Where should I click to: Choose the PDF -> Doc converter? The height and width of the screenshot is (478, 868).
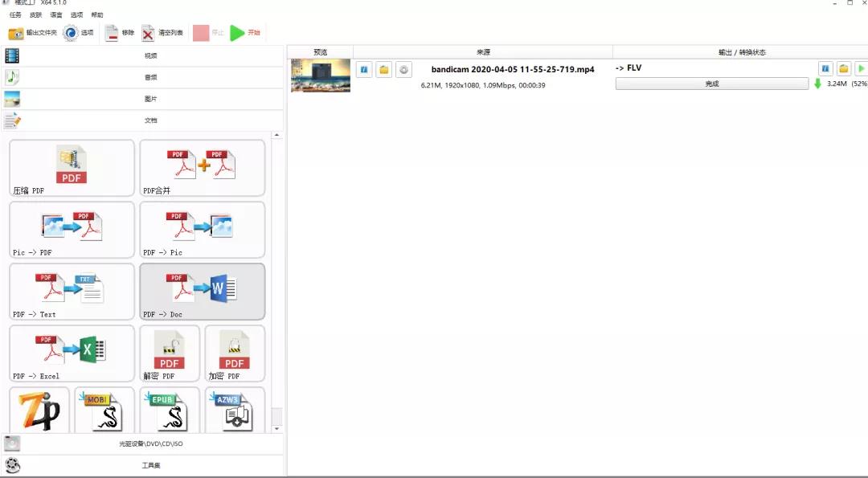pyautogui.click(x=203, y=292)
